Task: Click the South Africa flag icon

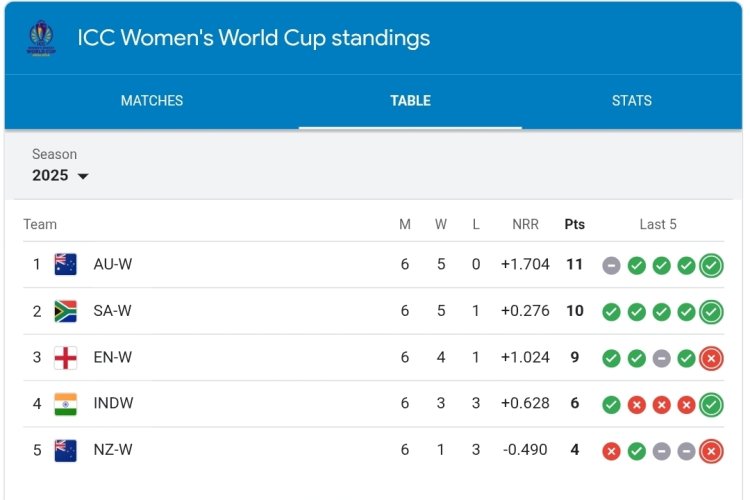Action: pos(66,311)
